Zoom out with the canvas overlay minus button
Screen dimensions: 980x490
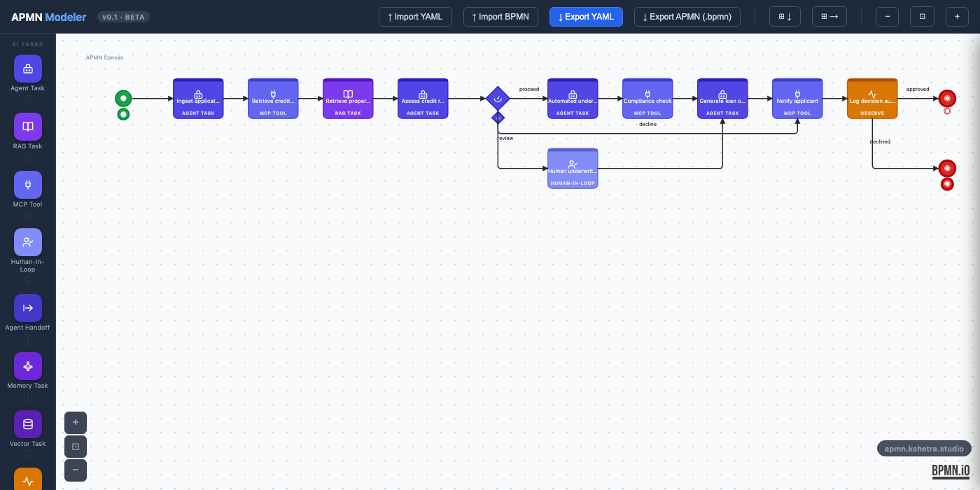[76, 470]
